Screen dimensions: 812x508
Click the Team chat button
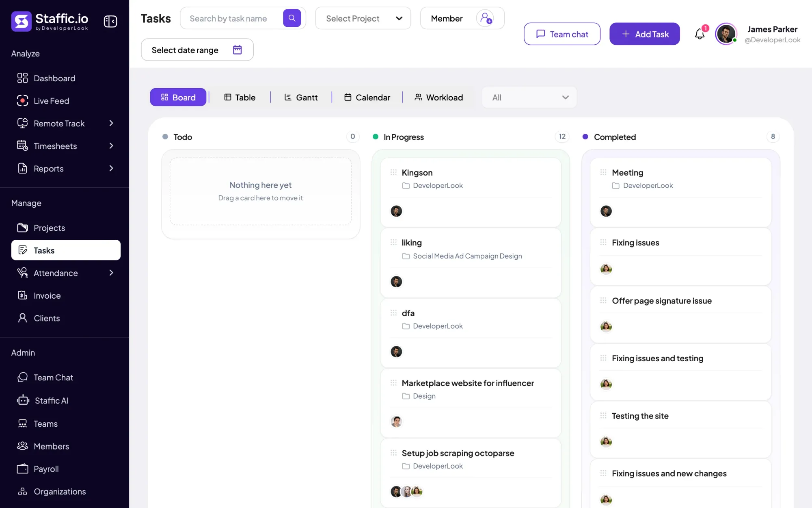coord(562,34)
